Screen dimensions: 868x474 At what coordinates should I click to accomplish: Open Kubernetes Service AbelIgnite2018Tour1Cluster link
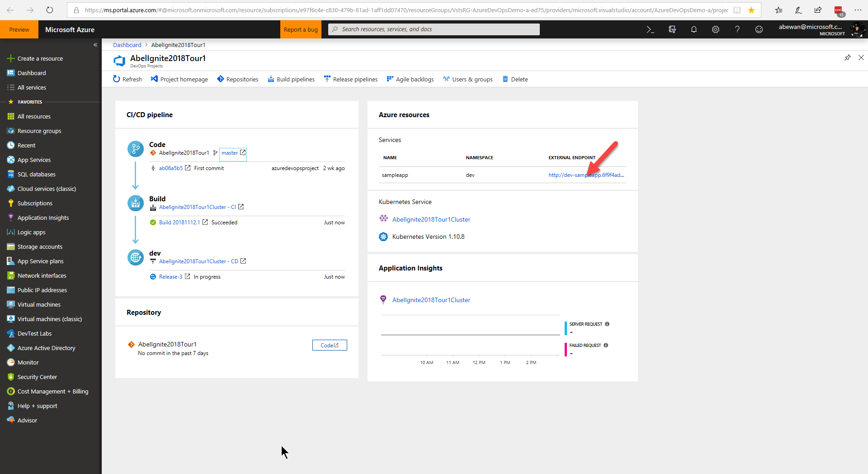[x=431, y=219]
